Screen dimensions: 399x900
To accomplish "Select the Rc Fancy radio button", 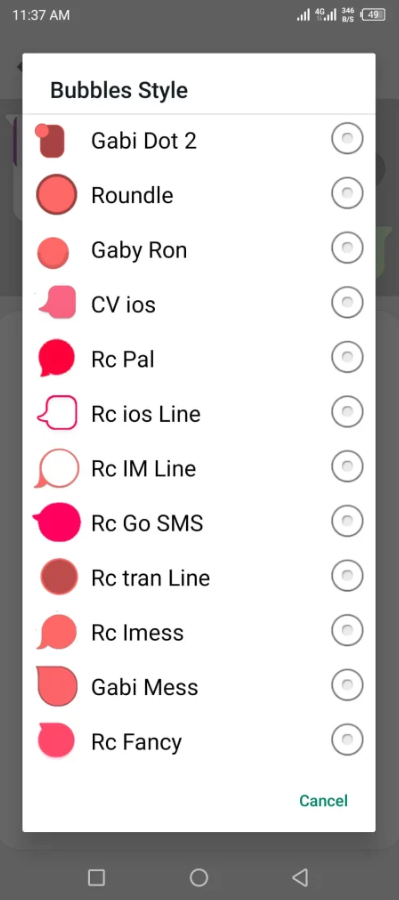I will (x=347, y=740).
